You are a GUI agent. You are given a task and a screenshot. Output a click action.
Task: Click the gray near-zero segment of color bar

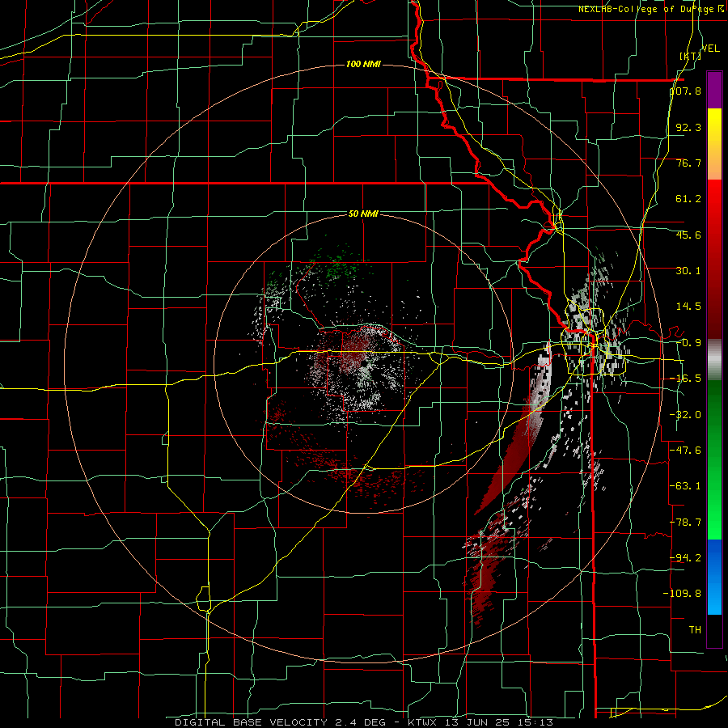(x=714, y=360)
